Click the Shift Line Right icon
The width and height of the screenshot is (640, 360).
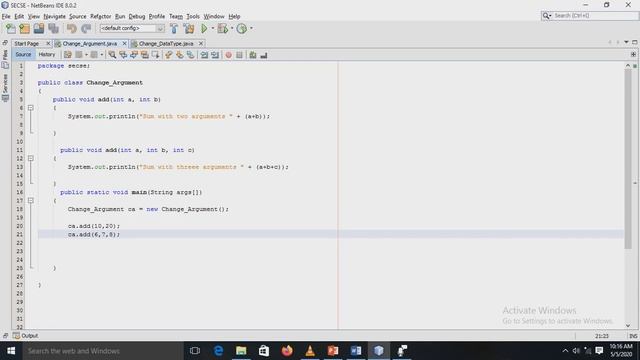pyautogui.click(x=215, y=55)
